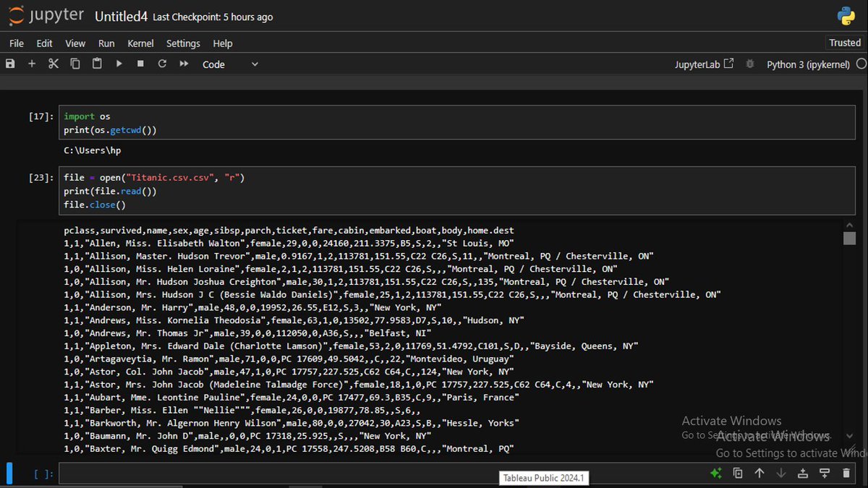
Task: Click the Trusted notebook button
Action: [x=845, y=43]
